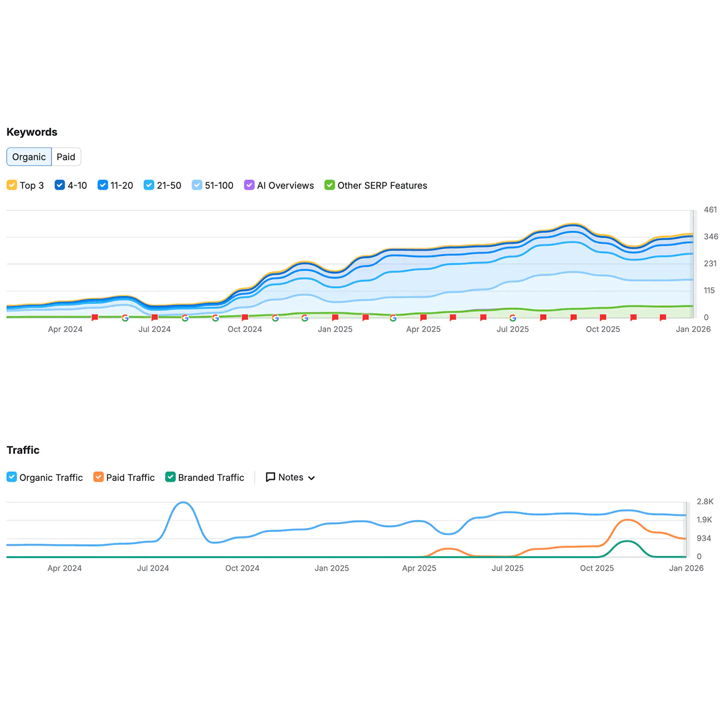
Task: Click the notes speech bubble icon
Action: coord(270,477)
